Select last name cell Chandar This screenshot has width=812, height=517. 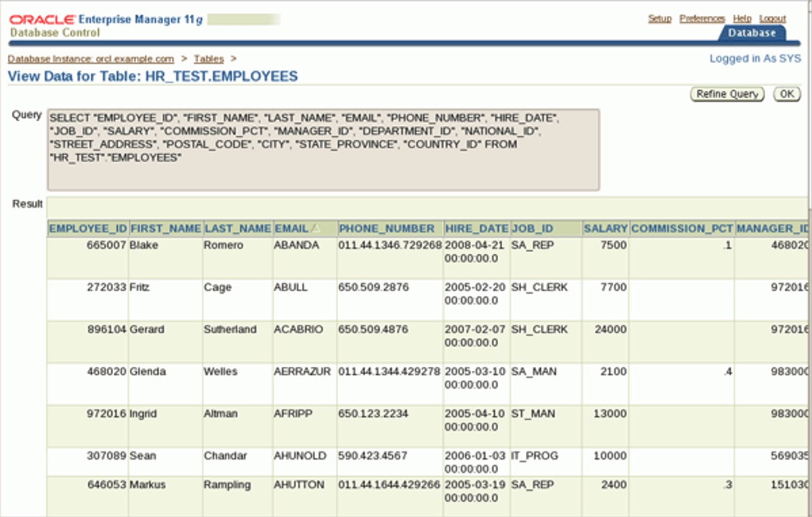[x=226, y=456]
